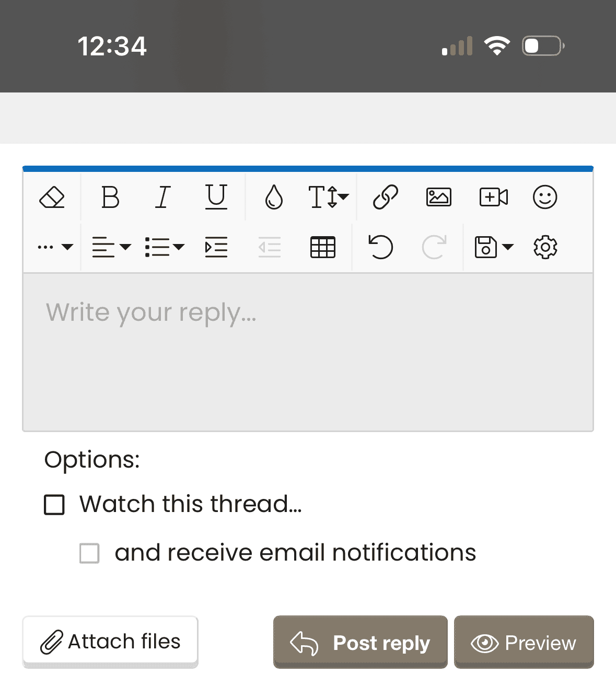This screenshot has width=616, height=686.
Task: Open the smilies emoji picker
Action: [x=545, y=197]
